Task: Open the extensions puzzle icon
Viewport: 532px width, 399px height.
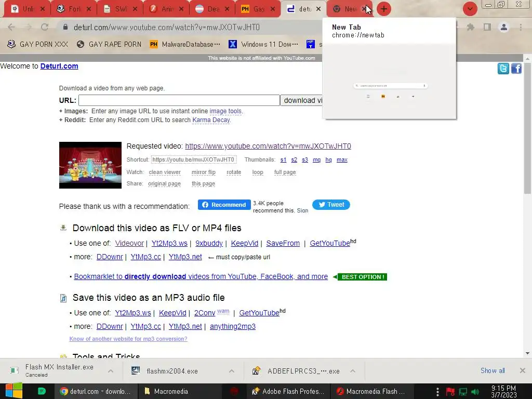Action: coord(471,27)
